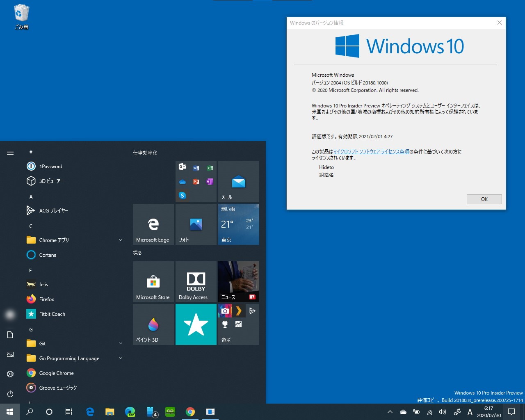Open the ペイント 3D tile
The width and height of the screenshot is (525, 420).
(x=153, y=324)
